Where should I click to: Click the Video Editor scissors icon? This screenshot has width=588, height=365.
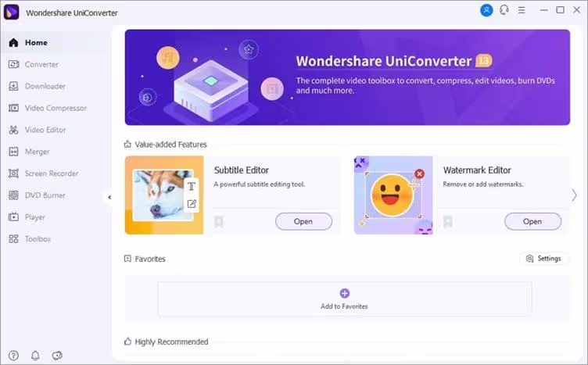(x=13, y=130)
